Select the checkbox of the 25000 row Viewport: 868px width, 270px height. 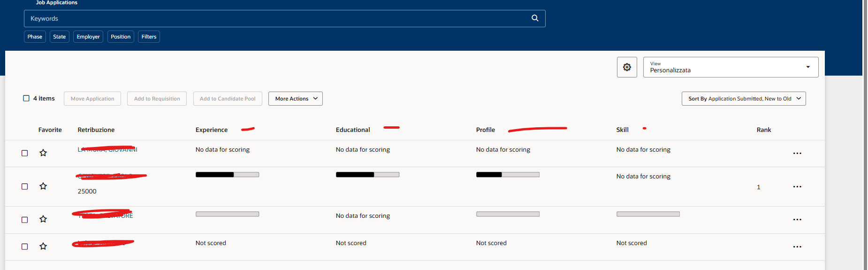[25, 186]
